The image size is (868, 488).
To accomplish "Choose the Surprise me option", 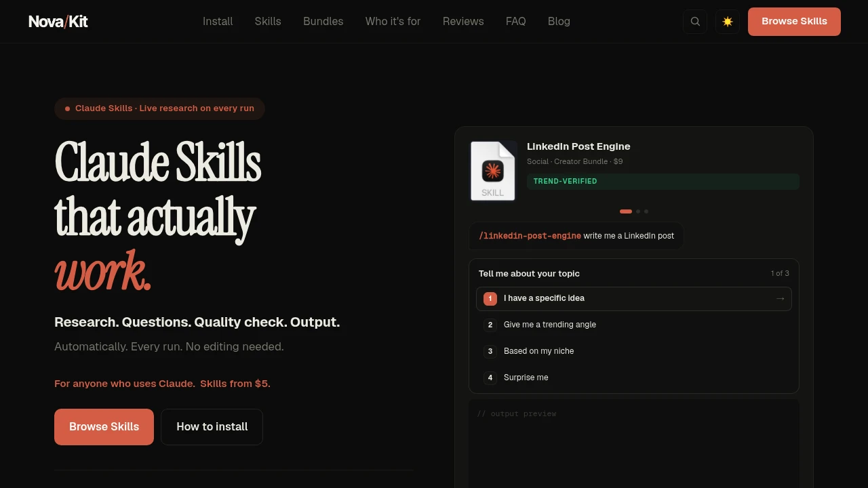I will point(634,378).
